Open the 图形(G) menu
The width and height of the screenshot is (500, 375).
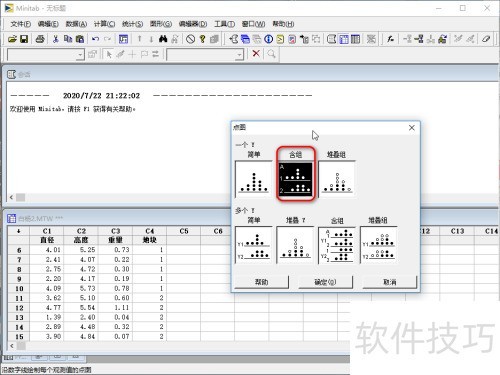(x=161, y=24)
